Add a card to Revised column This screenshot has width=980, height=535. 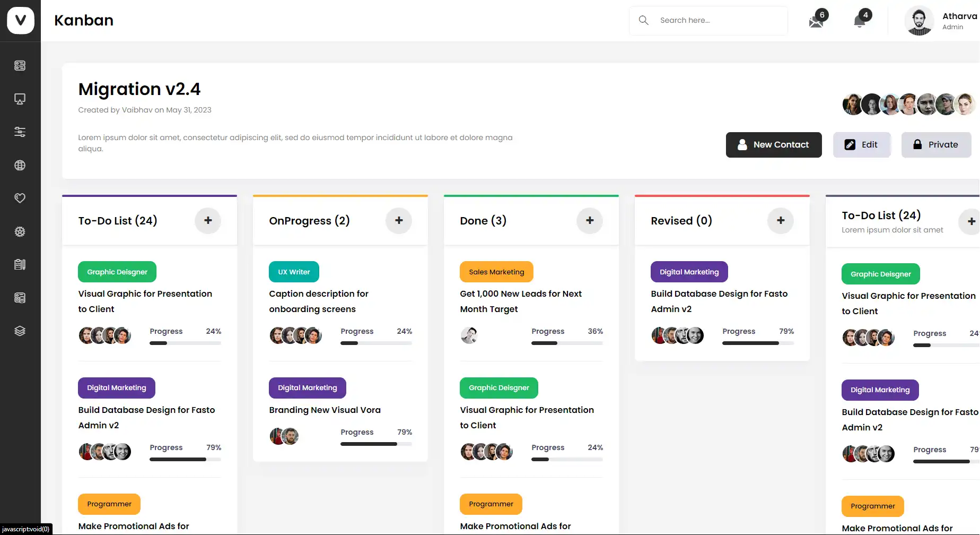pos(781,220)
